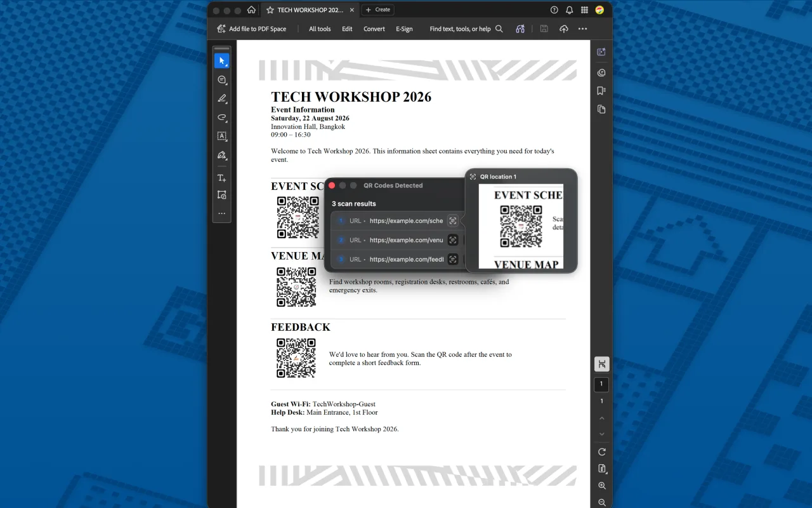The image size is (812, 508).
Task: Go to the next page arrow
Action: coord(601,434)
